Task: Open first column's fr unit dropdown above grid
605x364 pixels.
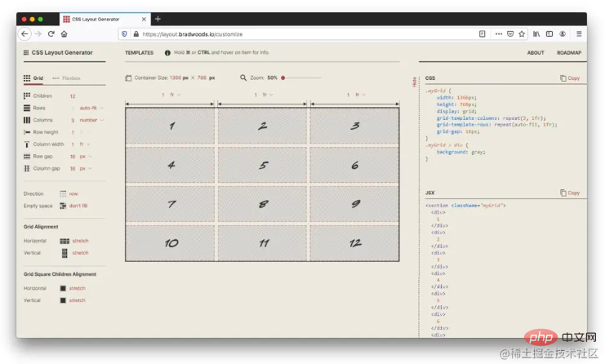Action: 176,95
